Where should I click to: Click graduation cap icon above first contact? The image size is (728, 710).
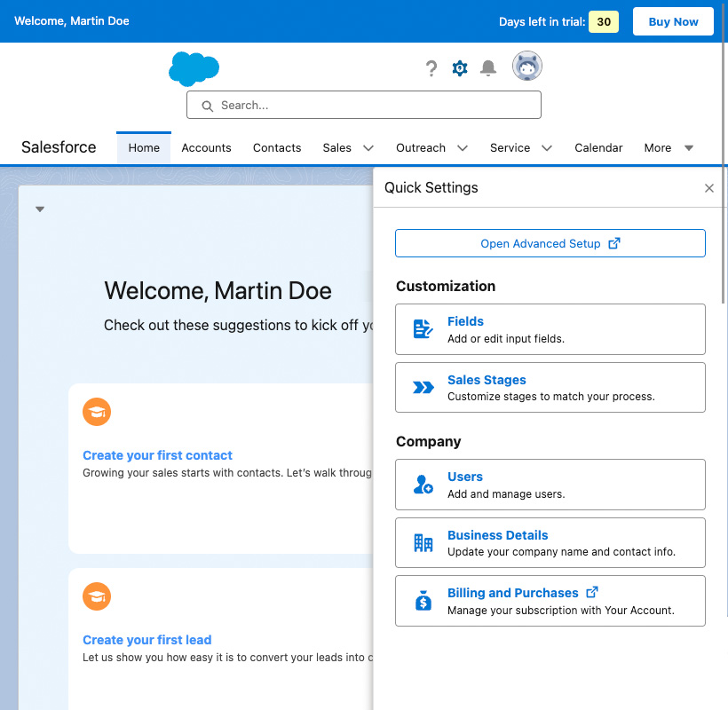pos(97,412)
